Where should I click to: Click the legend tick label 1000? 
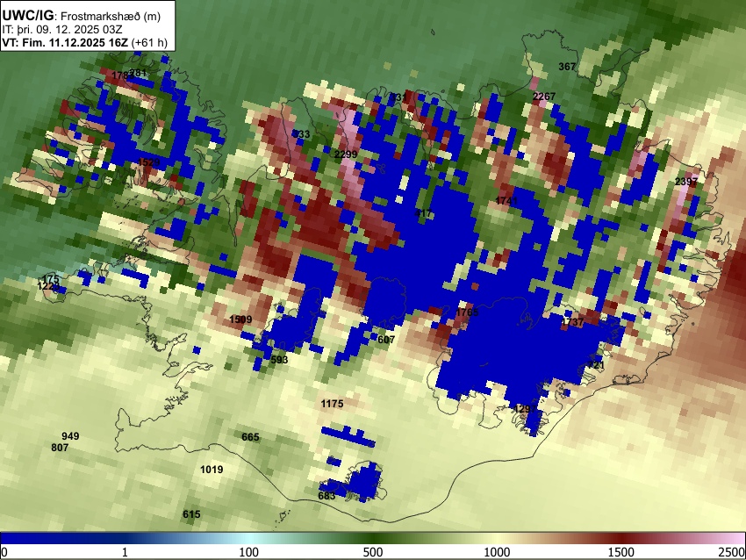[497, 552]
